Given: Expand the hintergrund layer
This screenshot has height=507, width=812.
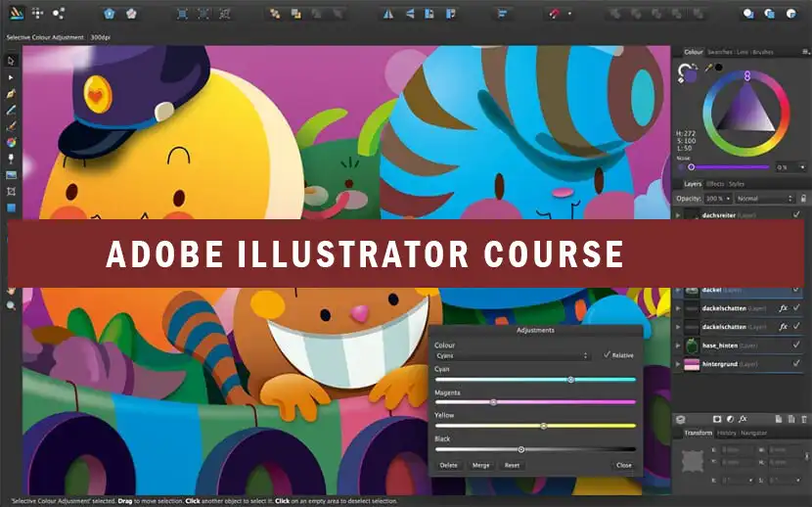Looking at the screenshot, I should pos(678,364).
